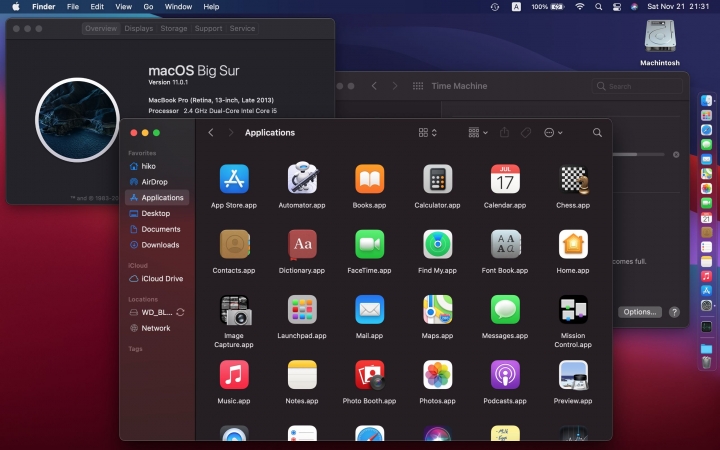Select Image Capture.app icon

[x=235, y=310]
